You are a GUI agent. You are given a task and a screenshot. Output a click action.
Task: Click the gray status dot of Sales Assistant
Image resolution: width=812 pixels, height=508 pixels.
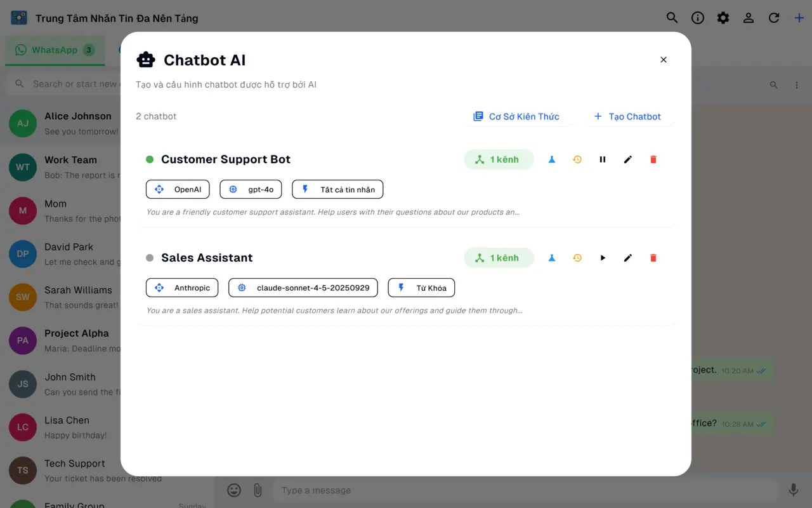point(150,258)
